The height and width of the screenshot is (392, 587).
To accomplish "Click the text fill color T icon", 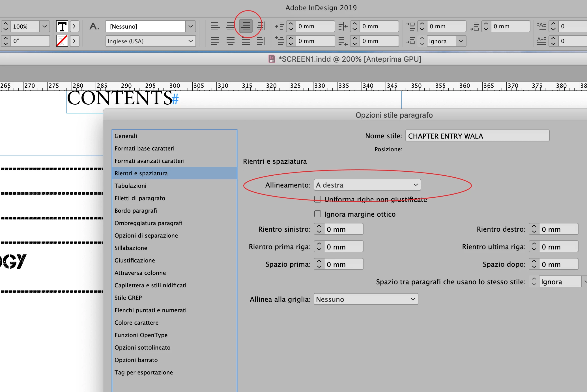I will tap(62, 26).
